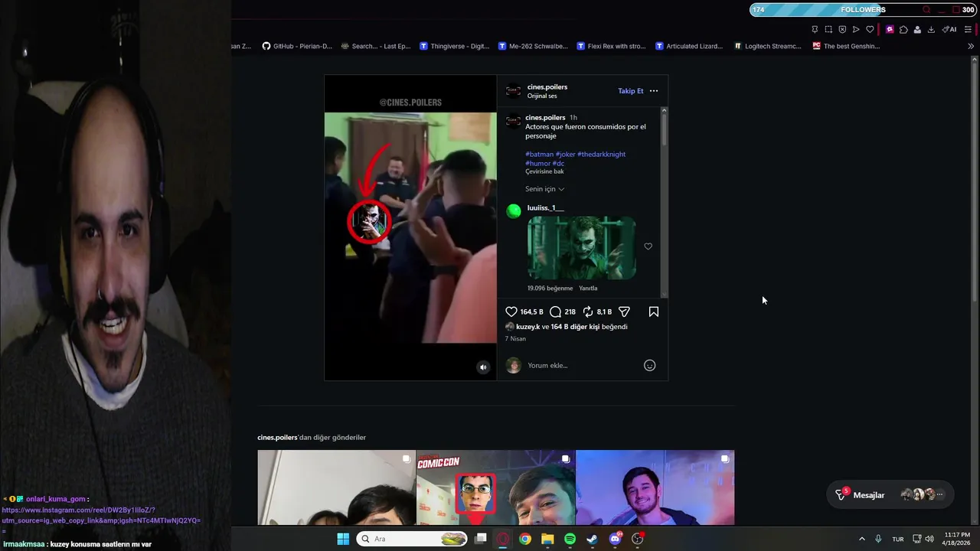The width and height of the screenshot is (980, 551).
Task: Open the first related post thumbnail
Action: (336, 487)
